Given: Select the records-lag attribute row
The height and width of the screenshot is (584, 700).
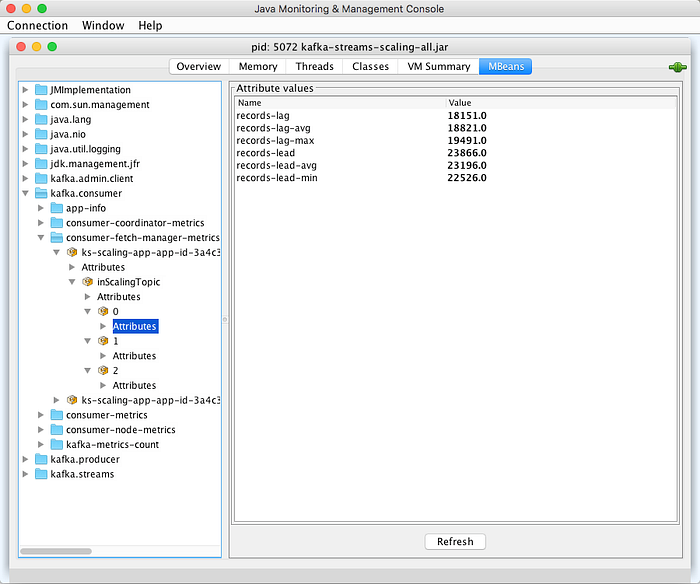Looking at the screenshot, I should (455, 116).
